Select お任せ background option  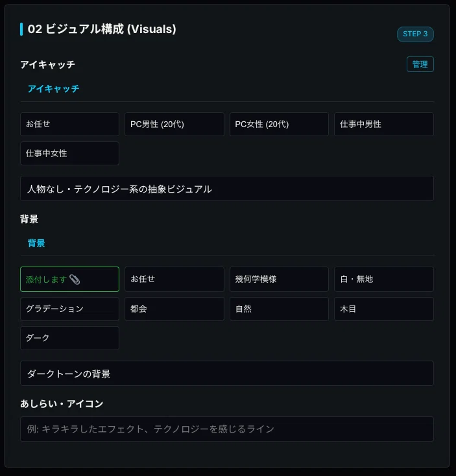coord(174,280)
